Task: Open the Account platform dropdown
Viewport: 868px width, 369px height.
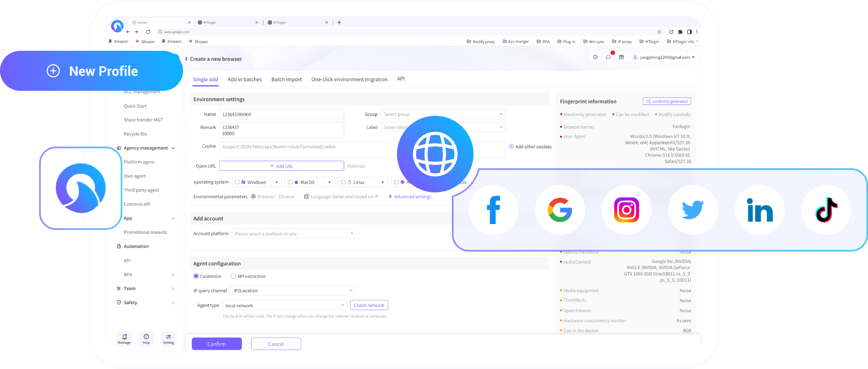Action: point(294,234)
